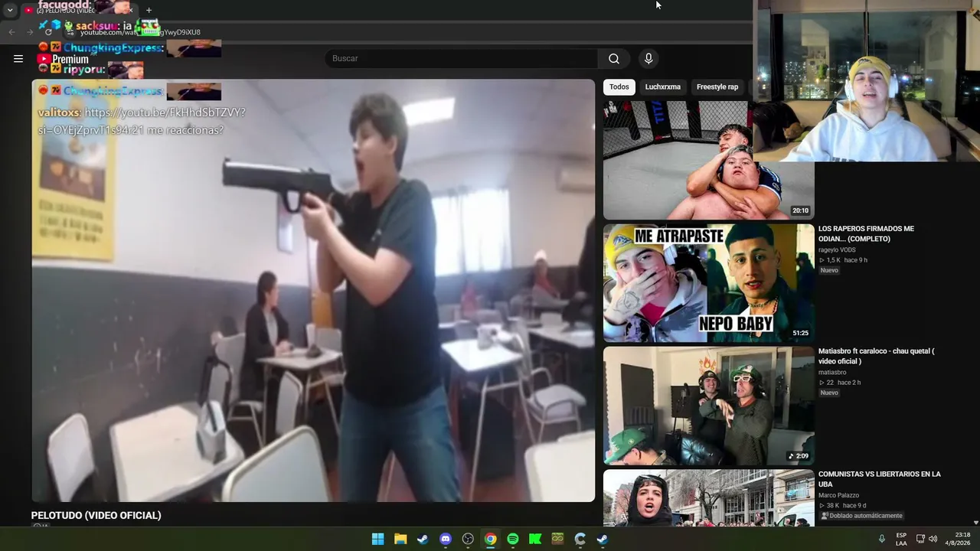Open COMUNISTAS VS LIBERTARIOS EN LA UBA title
This screenshot has height=551, width=980.
880,479
